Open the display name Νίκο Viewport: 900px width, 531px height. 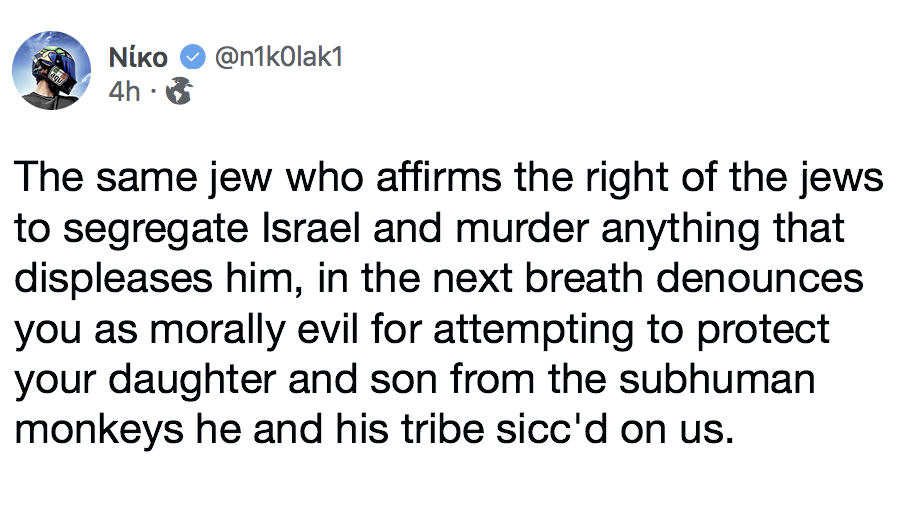click(x=137, y=59)
